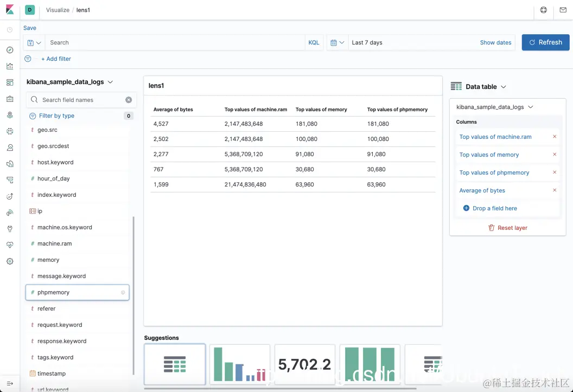Click the Kibana logo icon
The width and height of the screenshot is (573, 392).
pos(10,10)
